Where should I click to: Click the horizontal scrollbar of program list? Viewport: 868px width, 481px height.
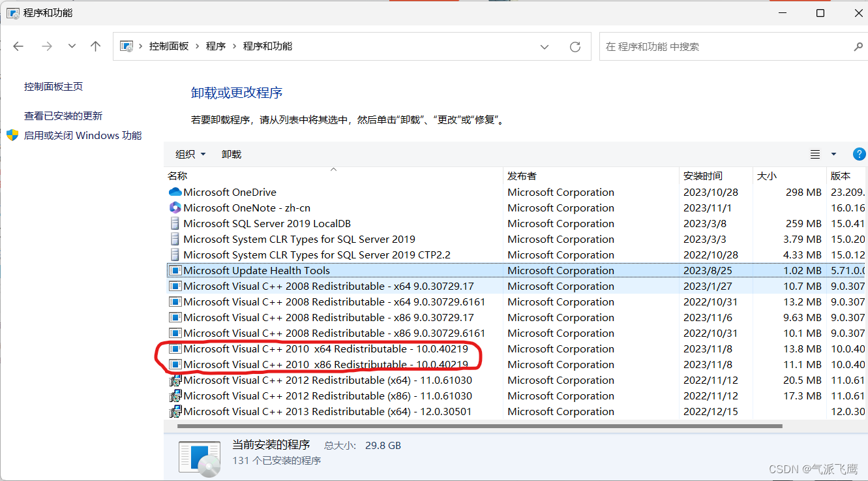pos(479,426)
